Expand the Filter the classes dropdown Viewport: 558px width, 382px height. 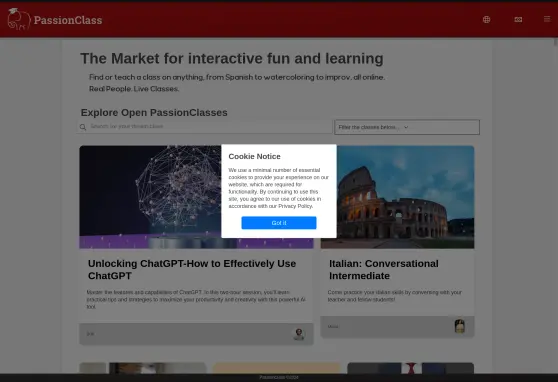click(x=407, y=127)
